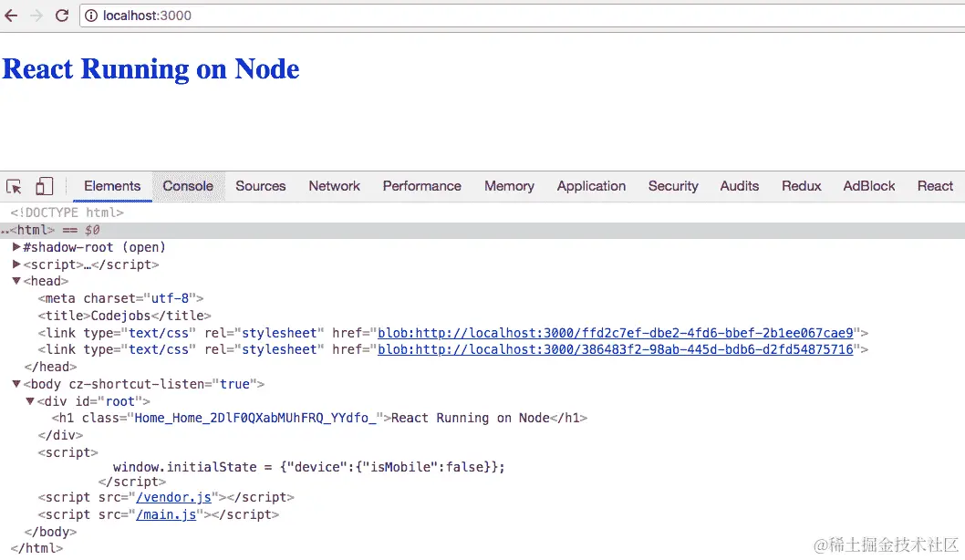Expand the collapsed script node under html

point(16,264)
